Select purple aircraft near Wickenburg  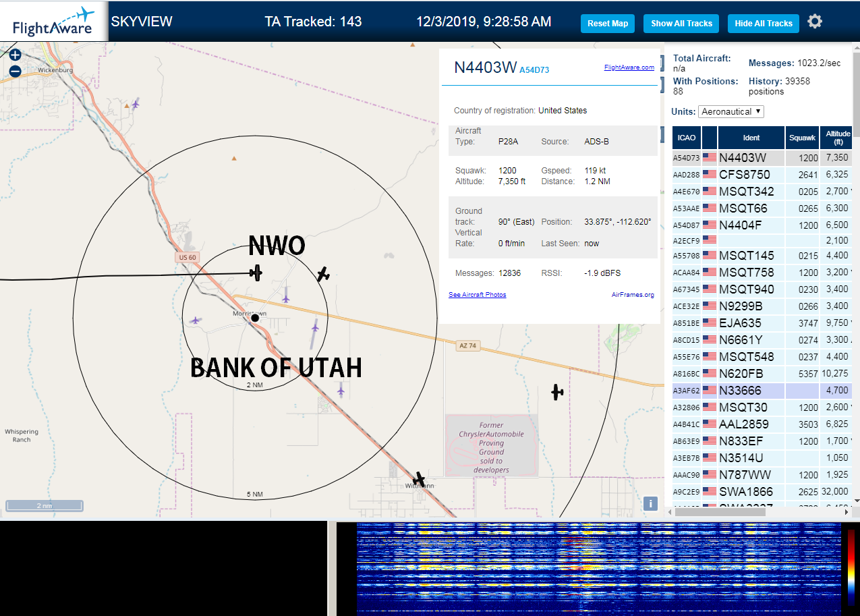(x=136, y=104)
